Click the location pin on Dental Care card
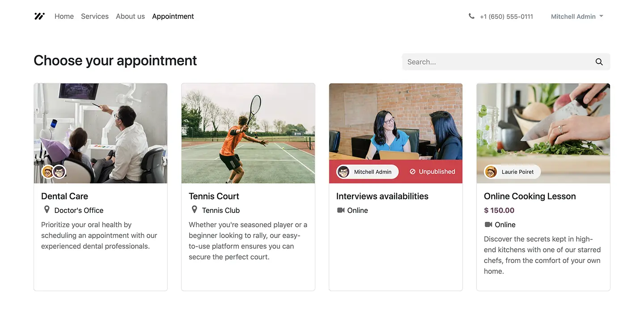This screenshot has width=644, height=322. 47,209
